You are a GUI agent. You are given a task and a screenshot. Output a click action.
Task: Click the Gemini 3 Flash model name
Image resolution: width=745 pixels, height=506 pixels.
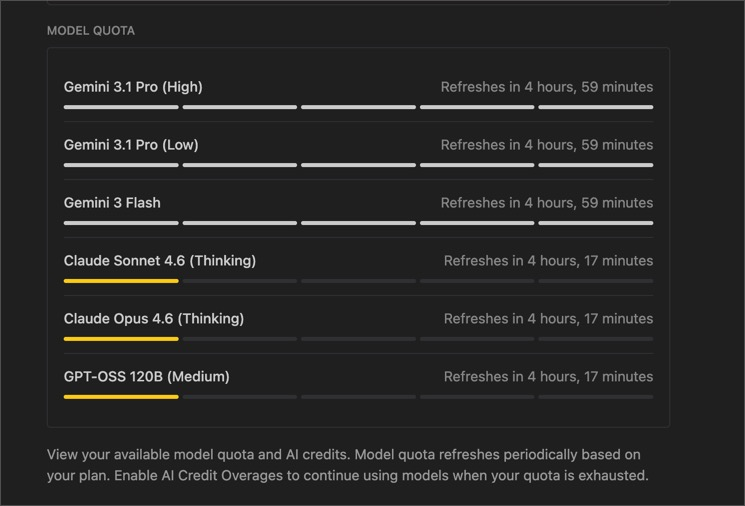click(112, 203)
